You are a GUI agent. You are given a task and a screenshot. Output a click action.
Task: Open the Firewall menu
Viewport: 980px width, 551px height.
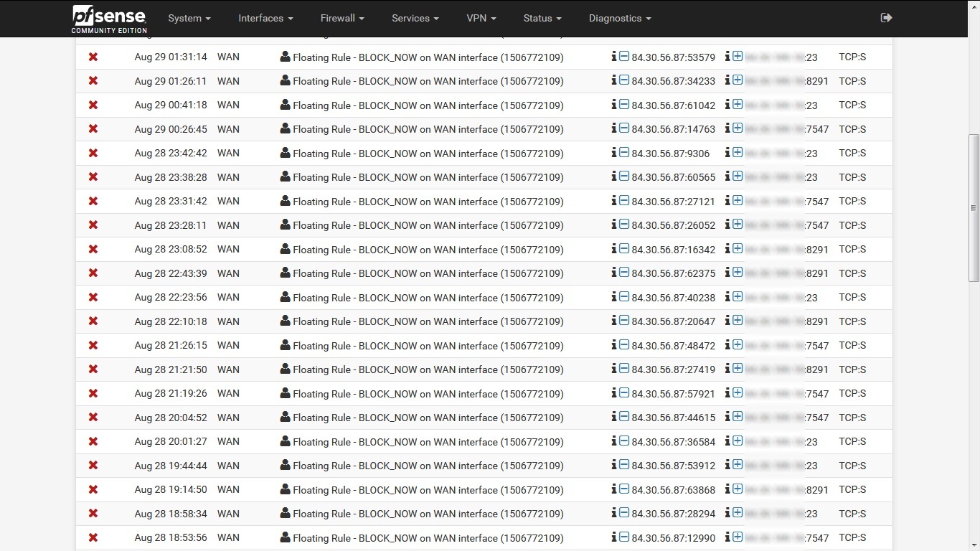342,18
